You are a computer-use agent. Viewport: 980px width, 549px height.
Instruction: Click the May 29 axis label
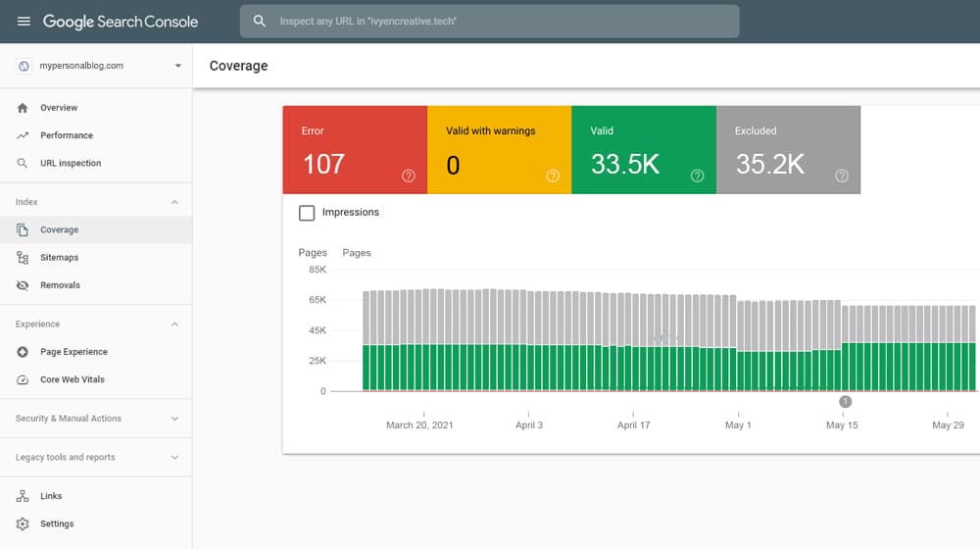(948, 425)
